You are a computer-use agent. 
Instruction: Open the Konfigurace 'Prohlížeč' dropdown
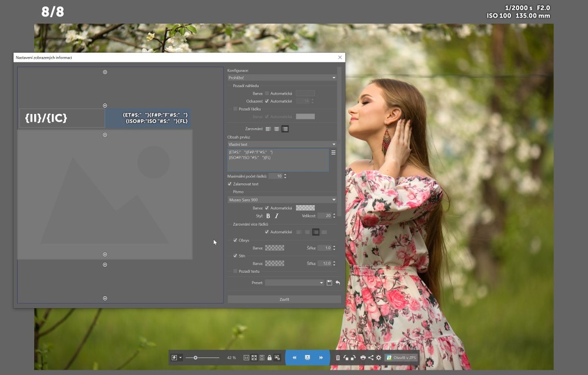tap(282, 78)
